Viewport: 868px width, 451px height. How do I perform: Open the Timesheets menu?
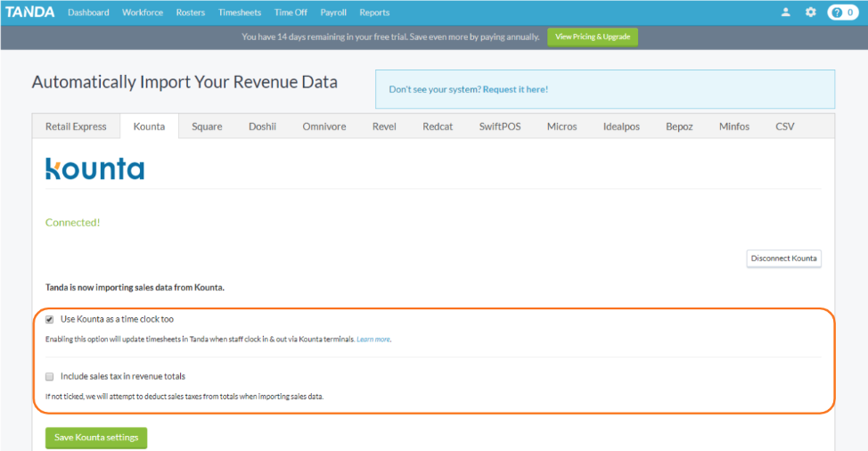point(240,12)
